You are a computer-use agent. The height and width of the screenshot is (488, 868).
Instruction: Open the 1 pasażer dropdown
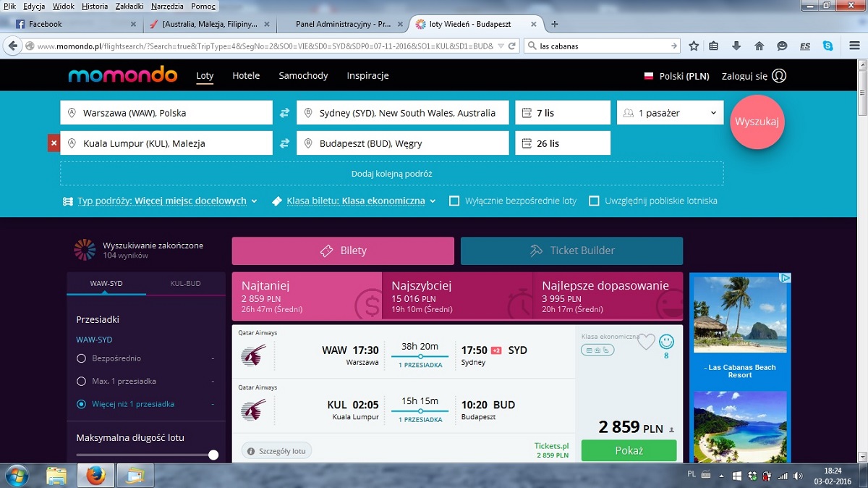[x=671, y=113]
